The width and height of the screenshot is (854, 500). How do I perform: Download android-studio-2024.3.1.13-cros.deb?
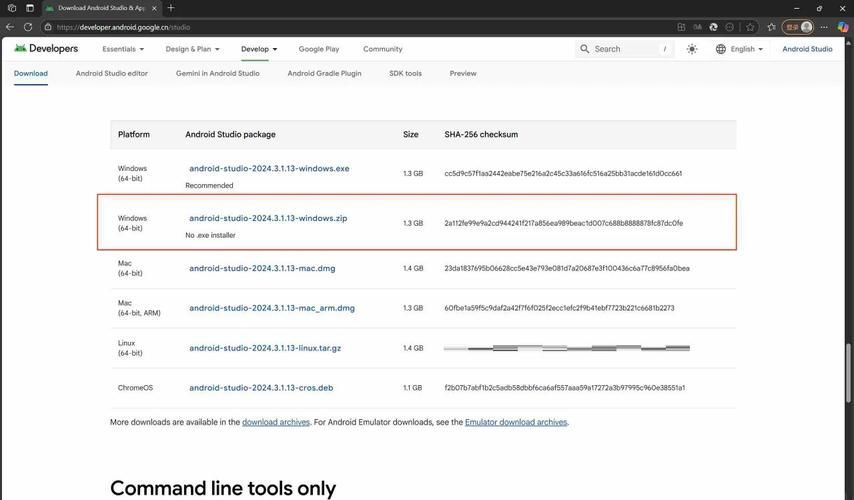261,388
